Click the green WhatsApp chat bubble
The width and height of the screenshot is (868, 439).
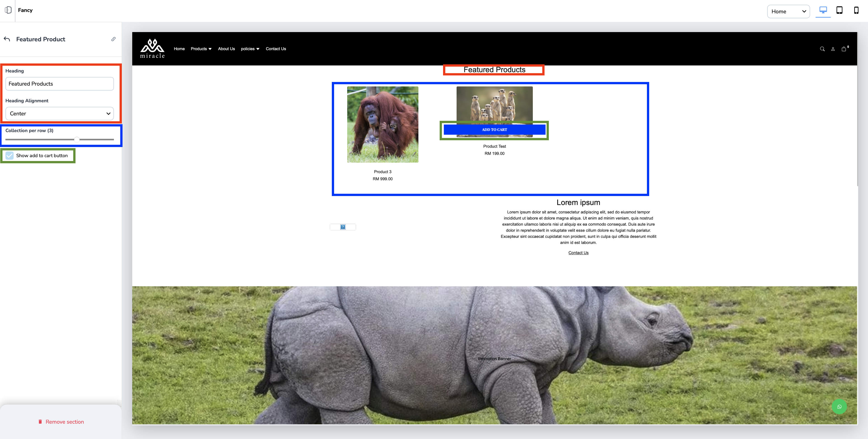(839, 407)
